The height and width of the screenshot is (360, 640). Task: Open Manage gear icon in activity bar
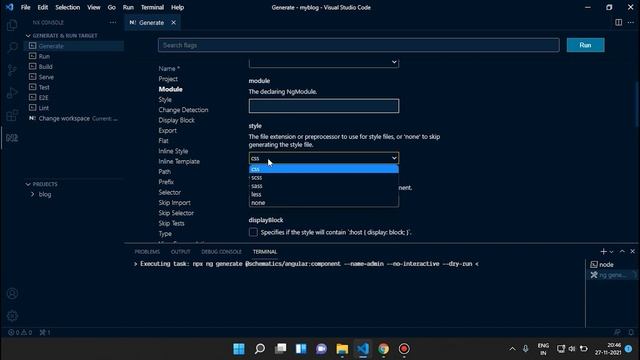pos(12,316)
